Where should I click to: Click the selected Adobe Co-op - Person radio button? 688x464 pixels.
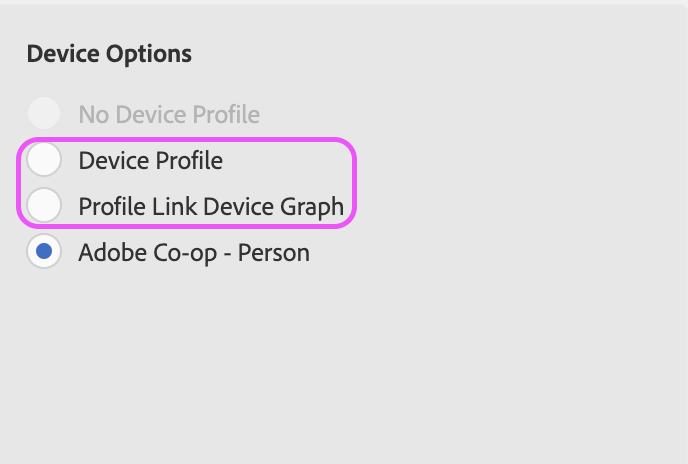(x=44, y=252)
